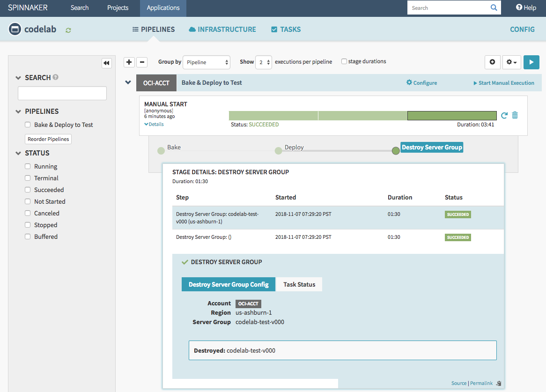Click the Pipelines list icon
Image resolution: width=546 pixels, height=392 pixels.
click(x=135, y=29)
